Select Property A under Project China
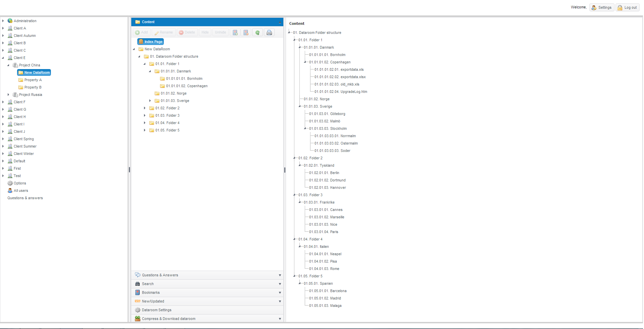 point(33,80)
